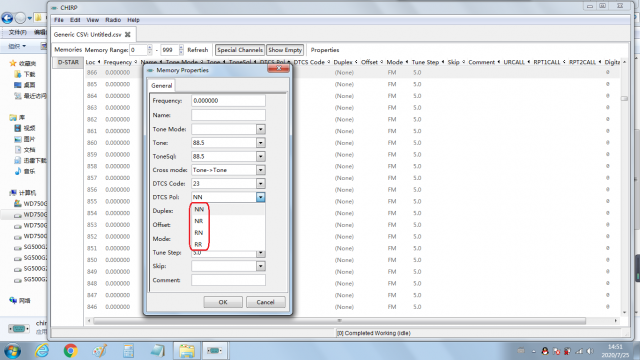Open the CHIRP taskbar icon

215,351
